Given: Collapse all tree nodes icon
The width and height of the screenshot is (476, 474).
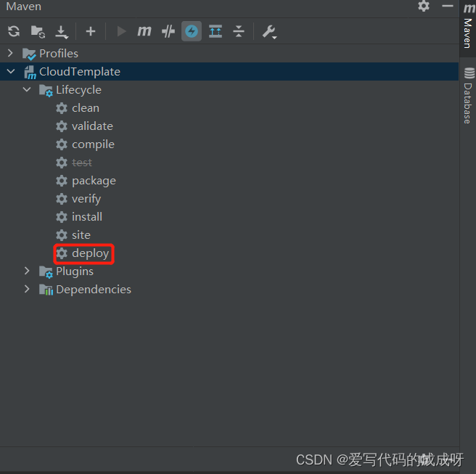Looking at the screenshot, I should [x=239, y=31].
